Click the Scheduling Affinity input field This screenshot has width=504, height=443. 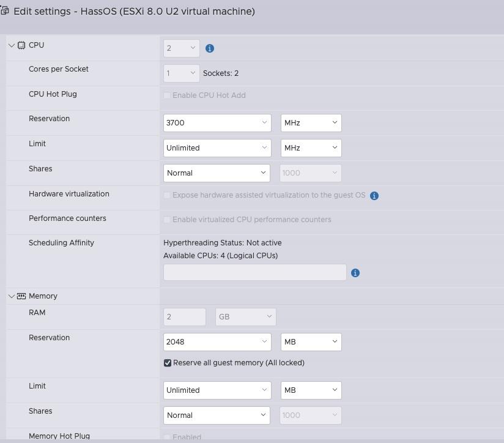click(x=255, y=272)
